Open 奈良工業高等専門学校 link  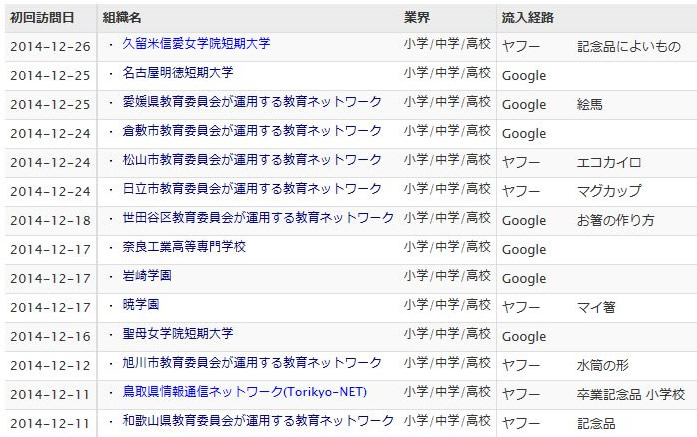[184, 247]
